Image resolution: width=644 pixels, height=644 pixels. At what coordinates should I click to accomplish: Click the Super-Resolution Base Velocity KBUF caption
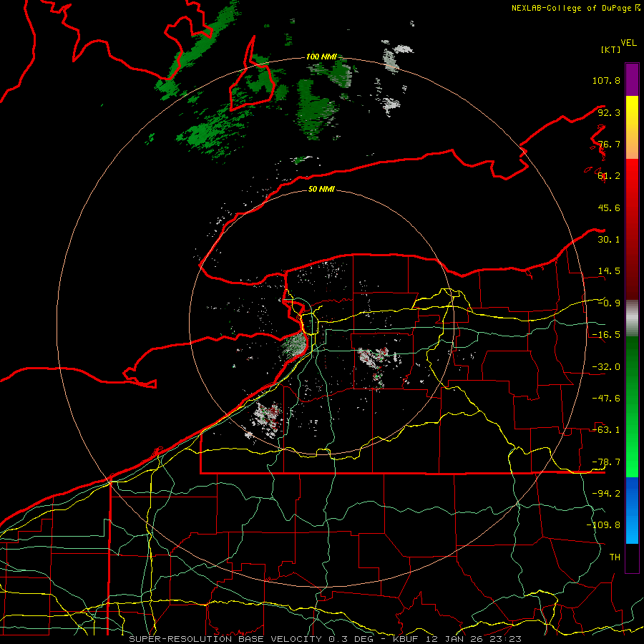[x=326, y=639]
